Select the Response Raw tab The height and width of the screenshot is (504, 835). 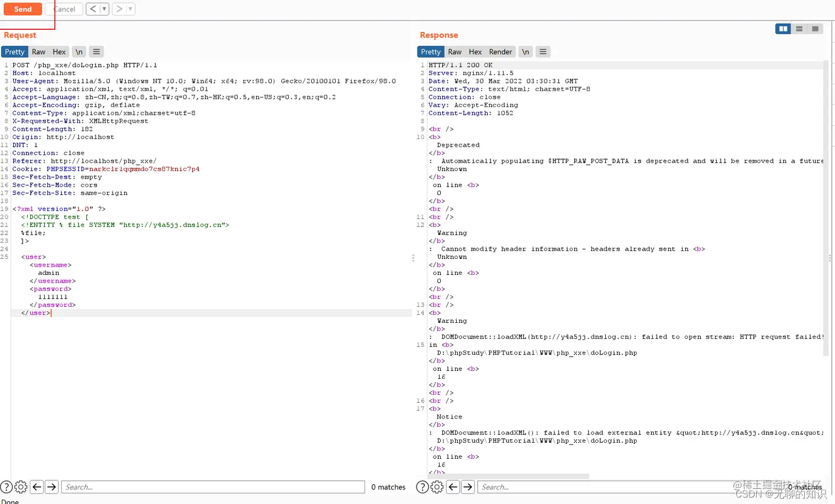coord(455,52)
